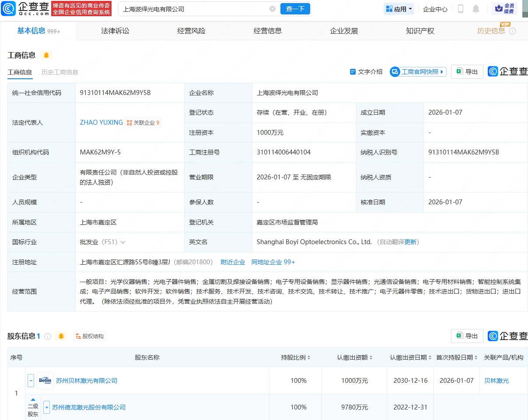Open the mobile app icon in header
The width and height of the screenshot is (528, 420).
click(460, 9)
